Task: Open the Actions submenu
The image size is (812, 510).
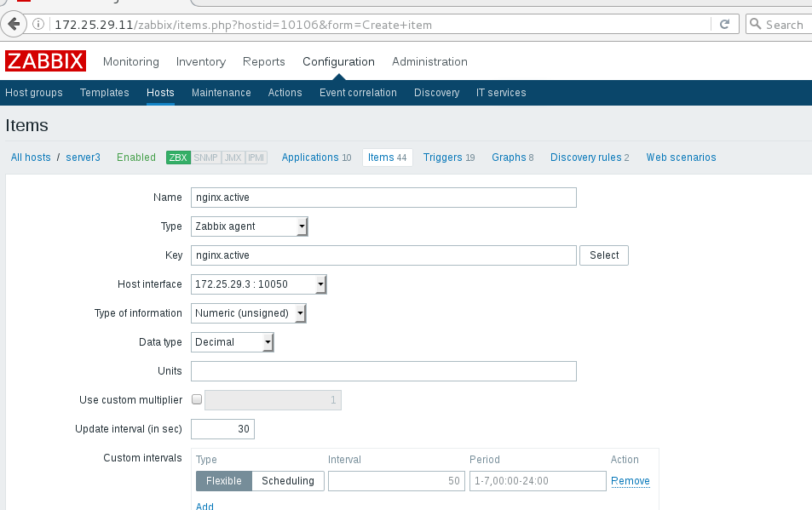Action: [285, 93]
